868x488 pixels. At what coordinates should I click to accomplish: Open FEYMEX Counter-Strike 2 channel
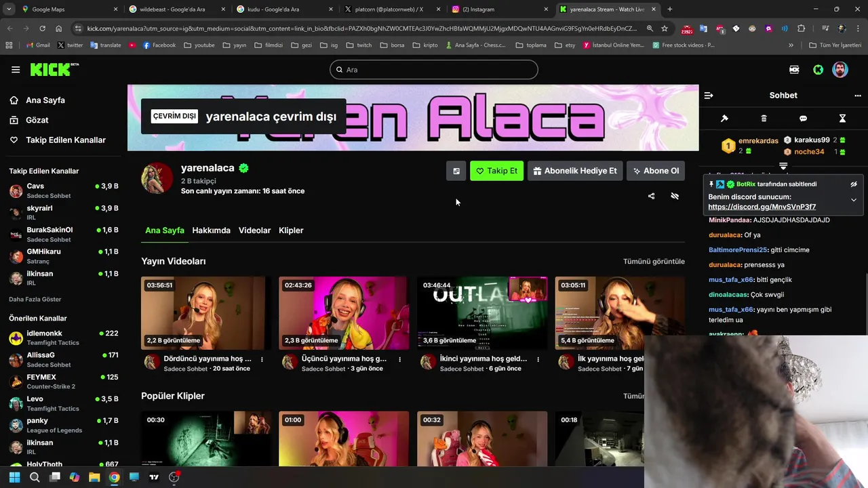tap(64, 382)
